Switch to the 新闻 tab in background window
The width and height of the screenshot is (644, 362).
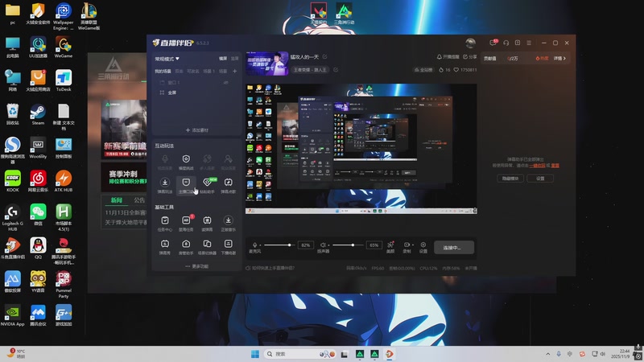(117, 200)
